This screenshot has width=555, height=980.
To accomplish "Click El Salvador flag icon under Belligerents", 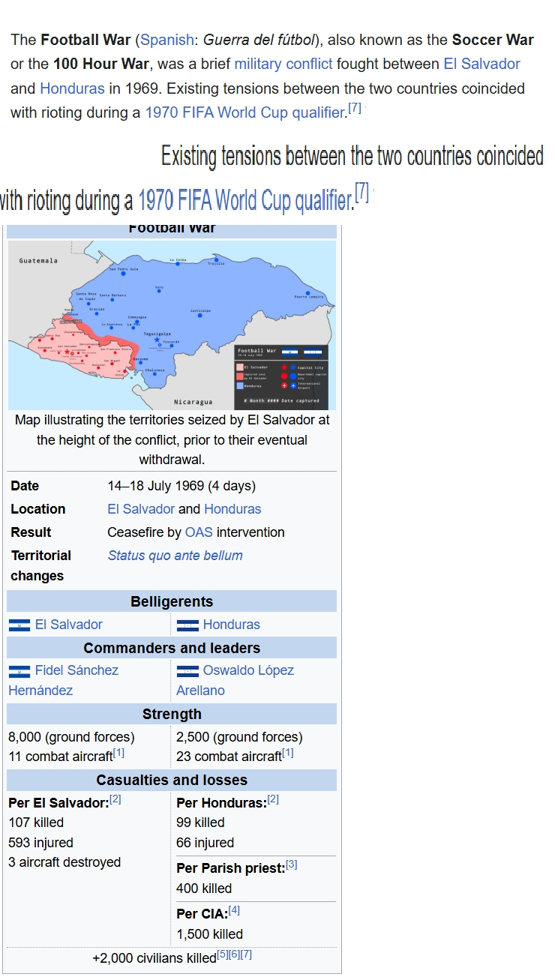I will coord(19,625).
